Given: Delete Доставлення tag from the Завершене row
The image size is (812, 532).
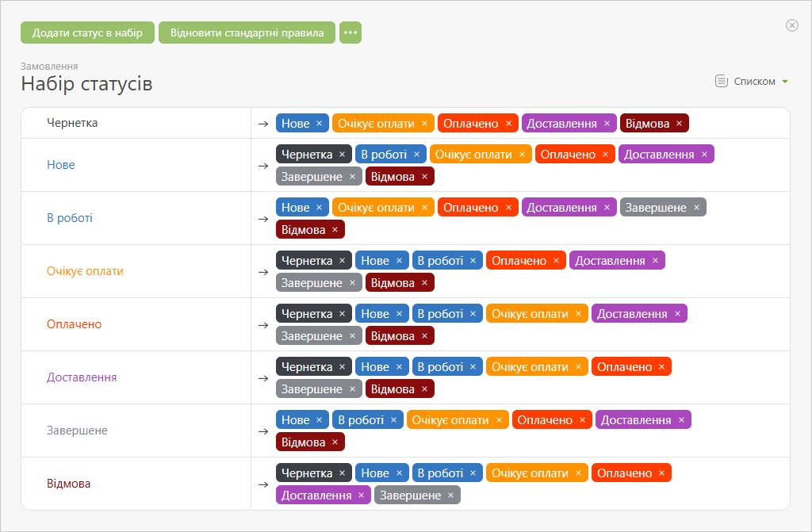Looking at the screenshot, I should pos(681,420).
